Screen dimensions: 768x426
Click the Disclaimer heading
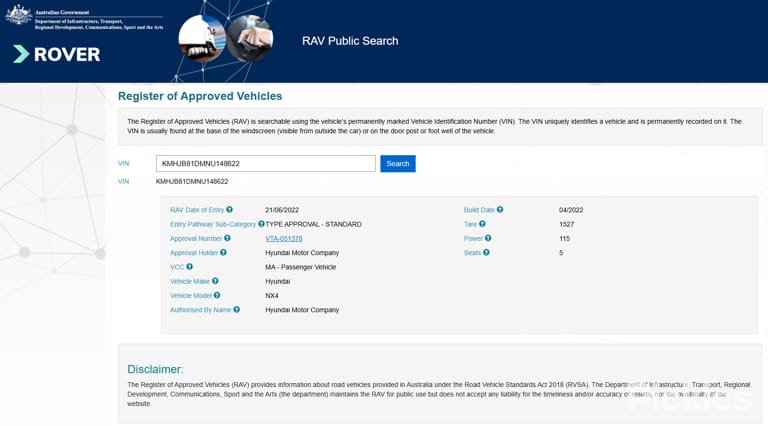[x=155, y=369]
